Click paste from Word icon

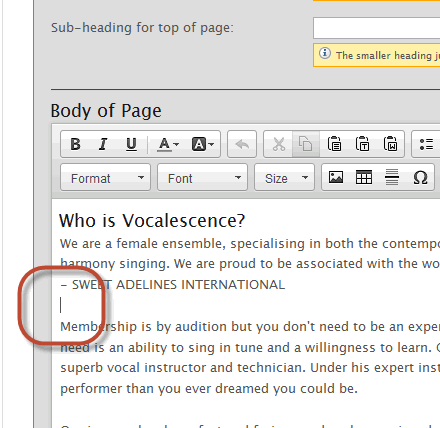(390, 144)
